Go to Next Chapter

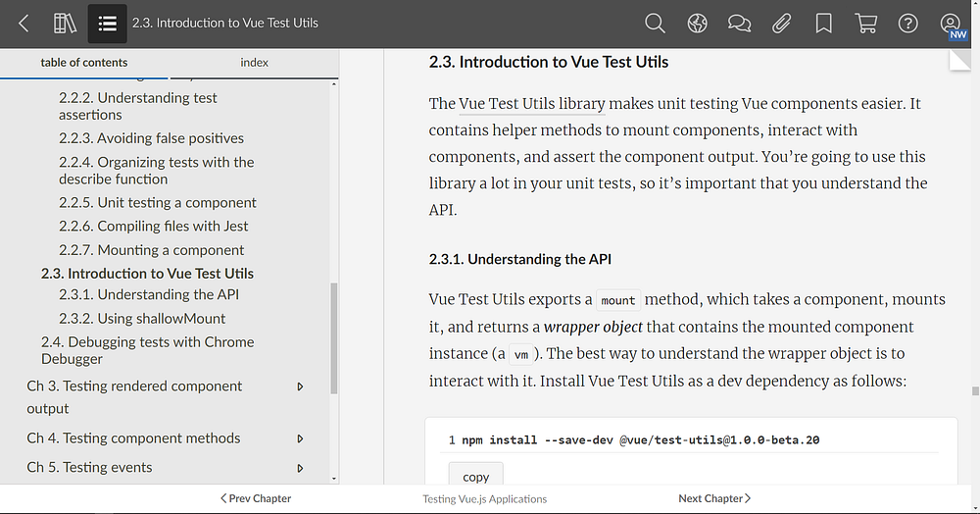[714, 498]
